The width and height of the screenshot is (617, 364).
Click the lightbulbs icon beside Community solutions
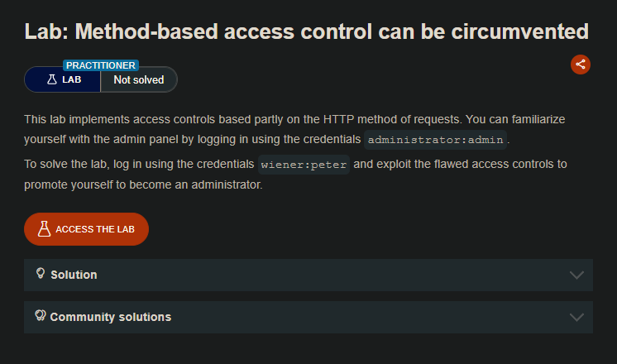point(40,316)
